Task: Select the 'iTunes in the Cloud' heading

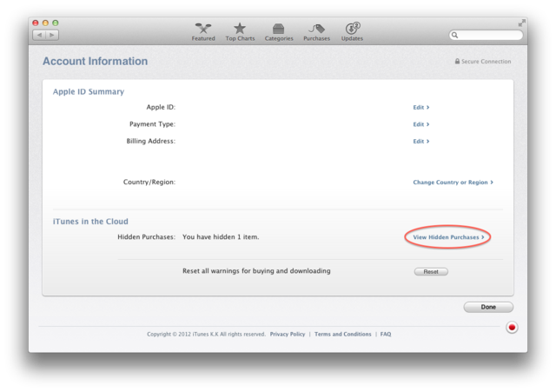Action: 90,222
